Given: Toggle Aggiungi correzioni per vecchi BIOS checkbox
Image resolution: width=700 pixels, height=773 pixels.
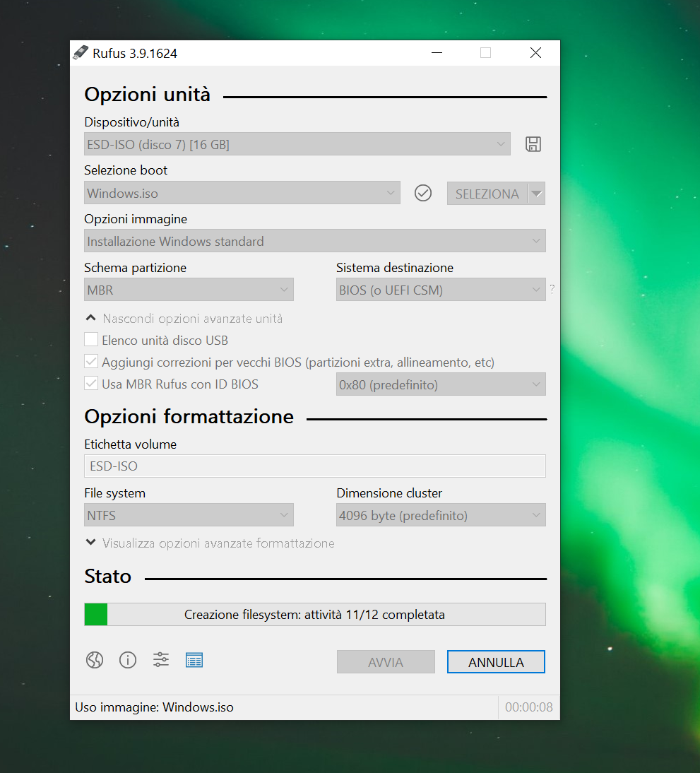Looking at the screenshot, I should (x=91, y=362).
